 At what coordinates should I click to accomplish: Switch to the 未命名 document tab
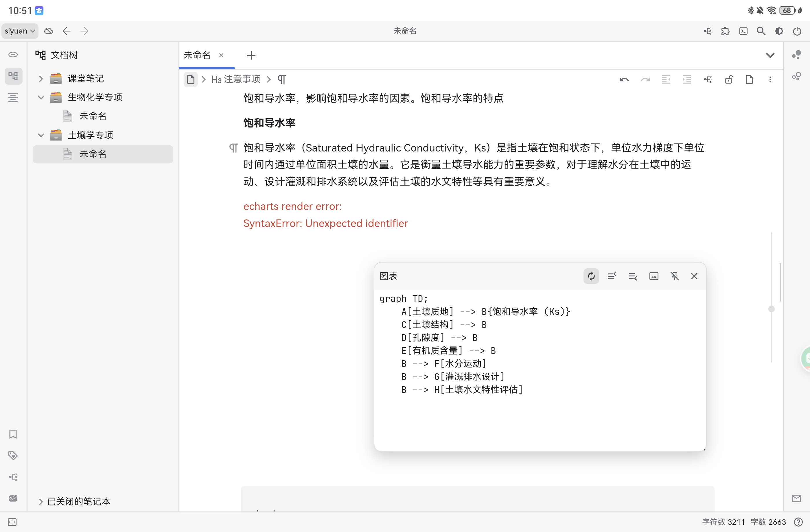pyautogui.click(x=197, y=55)
